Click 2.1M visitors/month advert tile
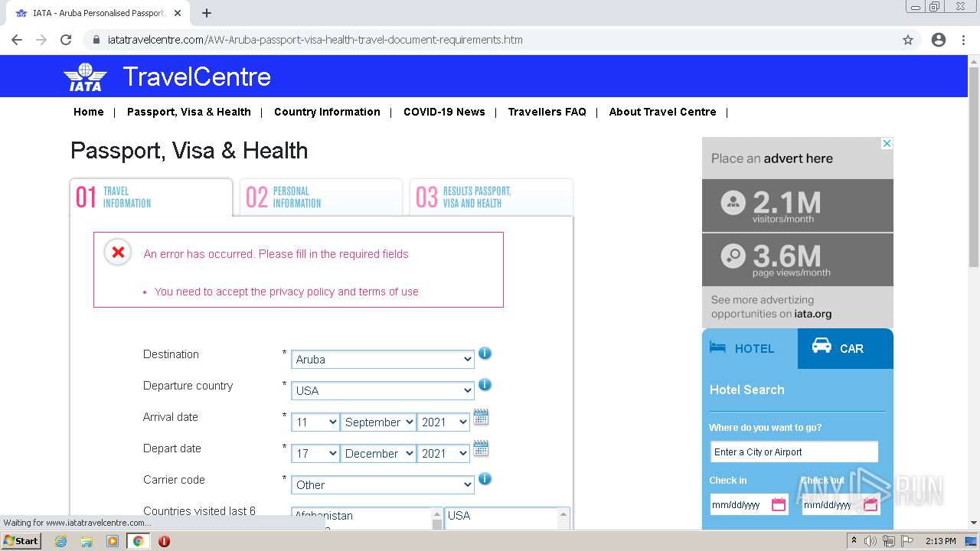Image resolution: width=980 pixels, height=551 pixels. (x=798, y=206)
